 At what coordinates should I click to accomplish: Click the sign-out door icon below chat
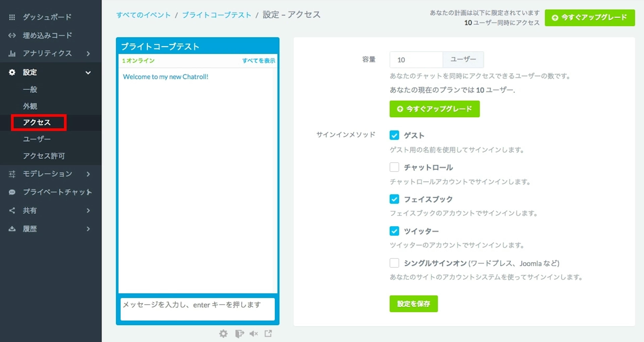(x=239, y=333)
